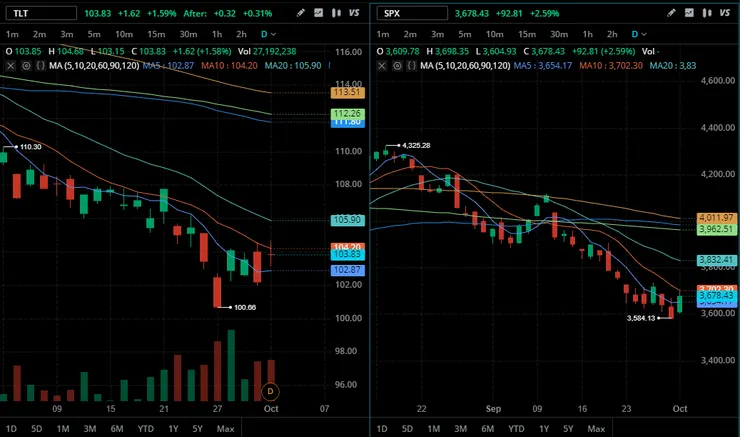Set SPX chart range to 5D

tap(407, 429)
